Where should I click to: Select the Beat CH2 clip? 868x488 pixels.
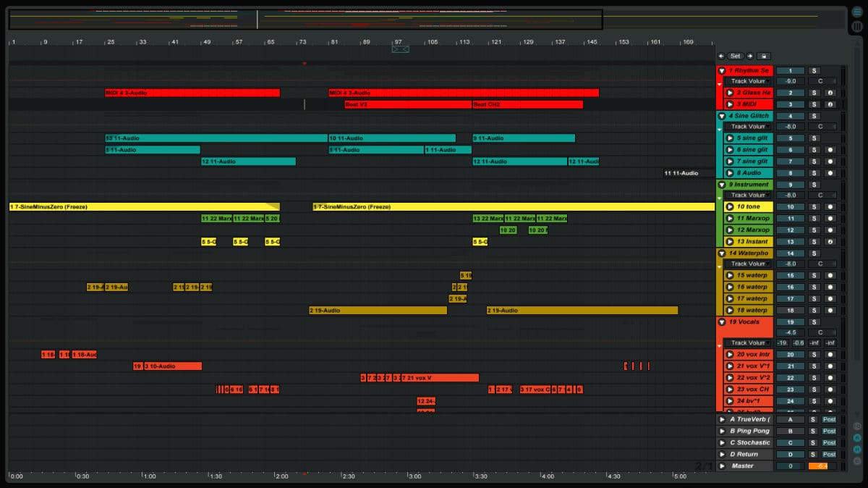pyautogui.click(x=527, y=104)
